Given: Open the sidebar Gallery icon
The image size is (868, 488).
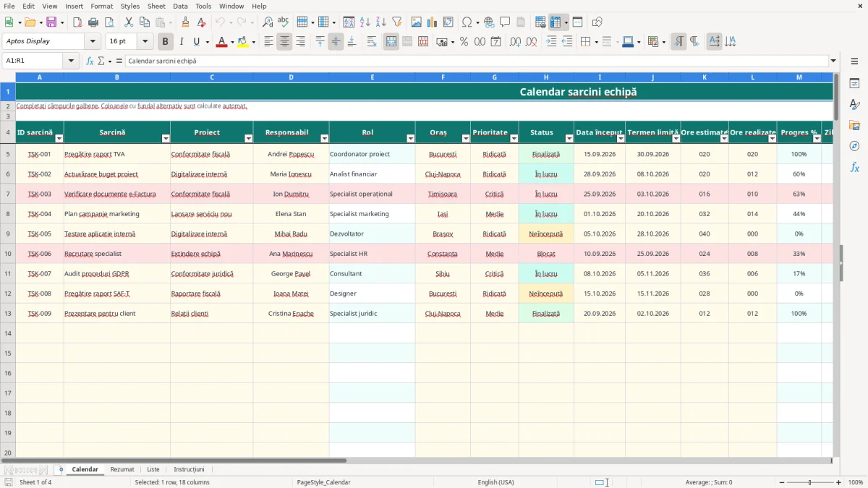Looking at the screenshot, I should (x=854, y=125).
